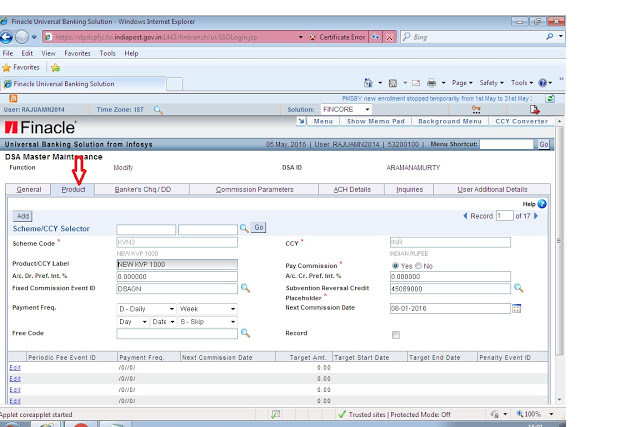Click the Finacle Menu link
This screenshot has width=640, height=427.
pyautogui.click(x=323, y=121)
